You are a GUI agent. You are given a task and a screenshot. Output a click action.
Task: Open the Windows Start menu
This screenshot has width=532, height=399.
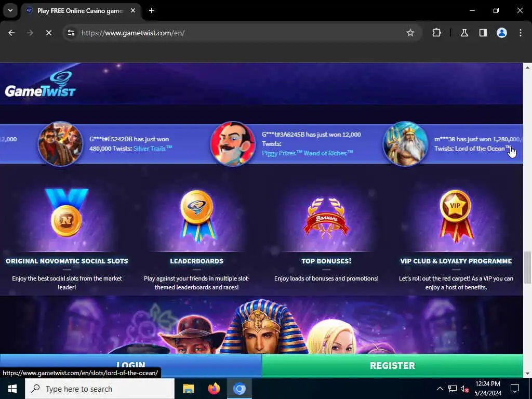point(12,389)
